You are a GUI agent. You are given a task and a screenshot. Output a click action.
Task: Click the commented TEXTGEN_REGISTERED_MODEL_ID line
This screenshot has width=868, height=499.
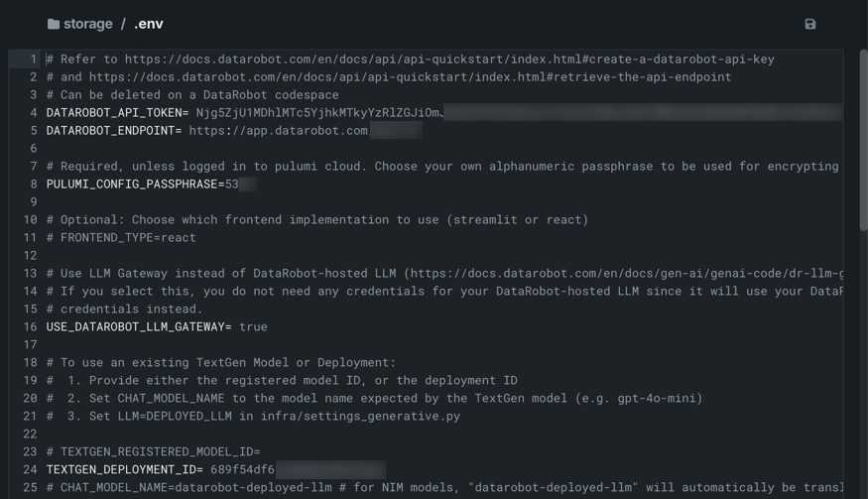[153, 451]
